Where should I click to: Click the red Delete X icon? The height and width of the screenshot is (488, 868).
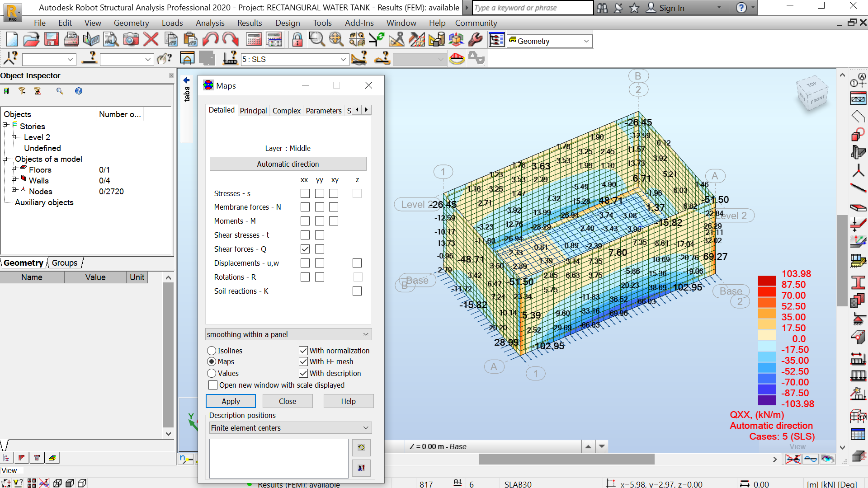tap(151, 40)
